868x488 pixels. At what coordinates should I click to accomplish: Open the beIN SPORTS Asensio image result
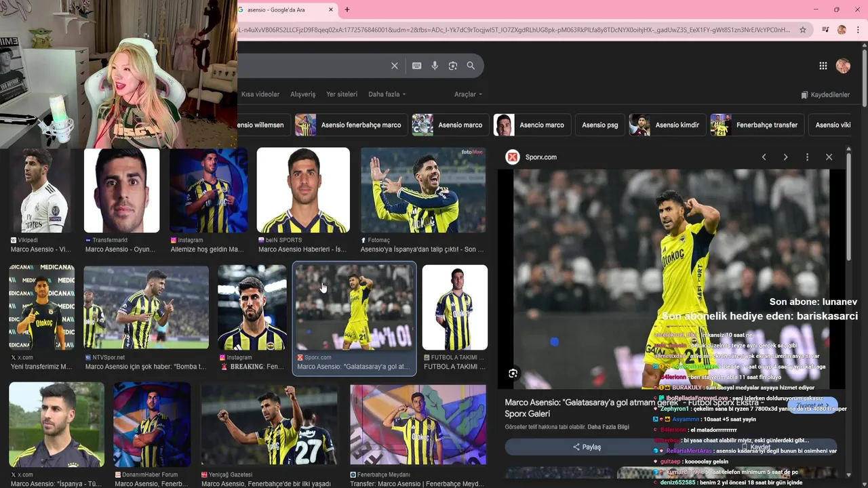click(303, 190)
